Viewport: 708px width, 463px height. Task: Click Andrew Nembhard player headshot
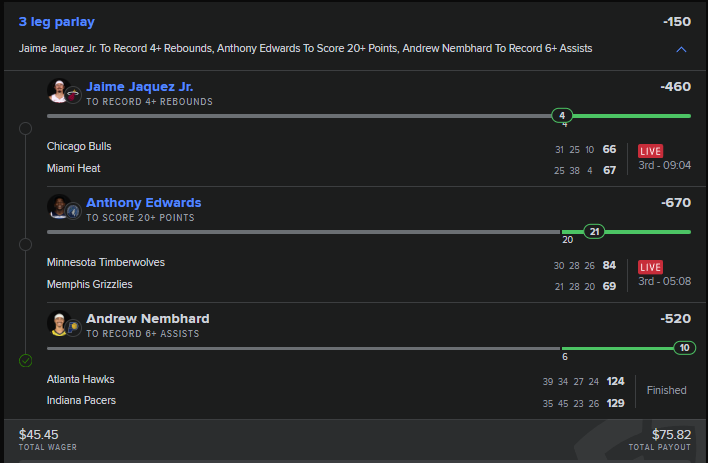coord(58,323)
